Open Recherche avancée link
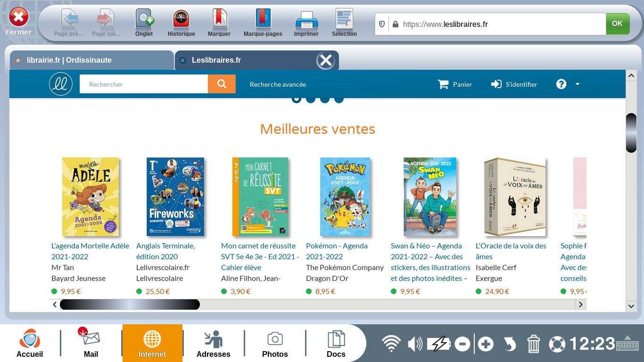This screenshot has width=644, height=362. (278, 84)
